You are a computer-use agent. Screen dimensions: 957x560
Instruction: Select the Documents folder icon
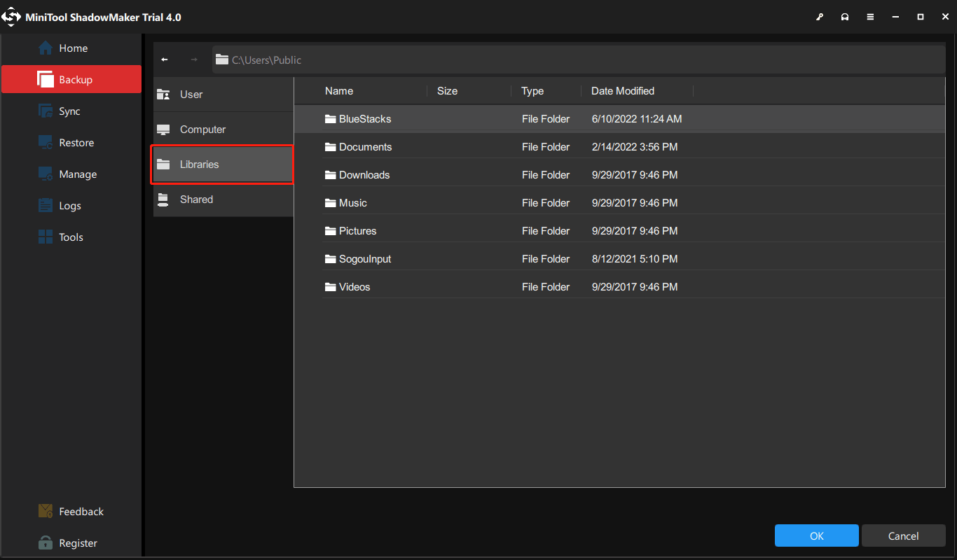click(x=331, y=147)
